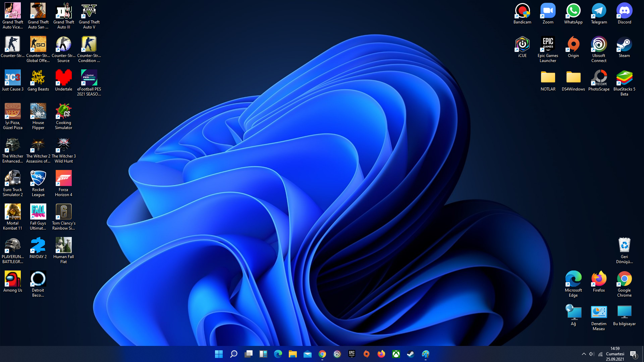The height and width of the screenshot is (362, 644).
Task: Select the BlueStacks 5 Beta icon
Action: 624,78
